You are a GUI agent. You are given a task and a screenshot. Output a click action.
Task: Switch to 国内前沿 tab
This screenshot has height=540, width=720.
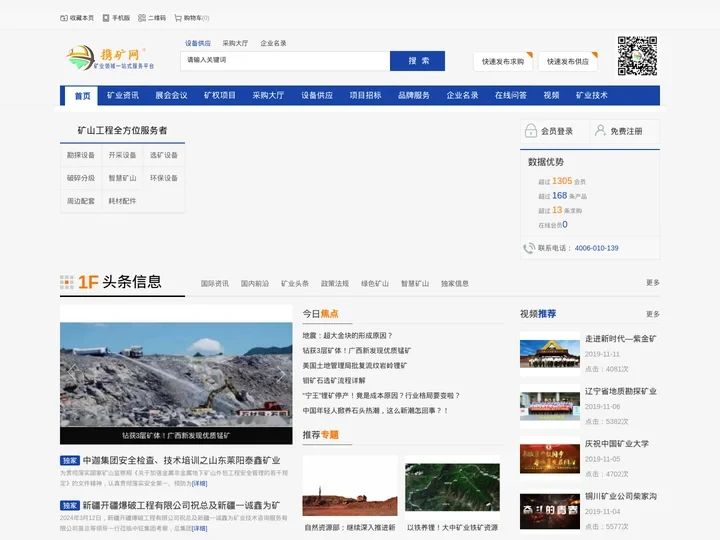[x=255, y=284]
